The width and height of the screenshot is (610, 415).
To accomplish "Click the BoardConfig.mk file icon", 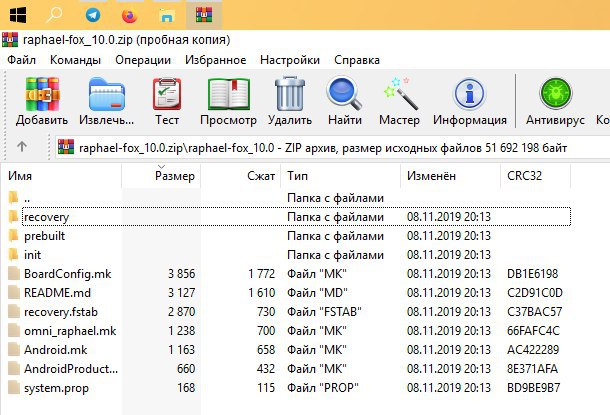I will (x=14, y=273).
